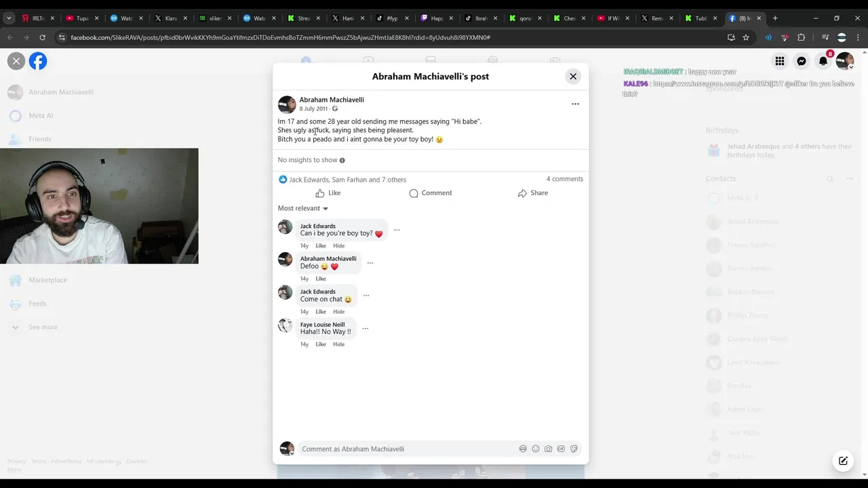
Task: Click the Like button on the post
Action: pos(328,193)
